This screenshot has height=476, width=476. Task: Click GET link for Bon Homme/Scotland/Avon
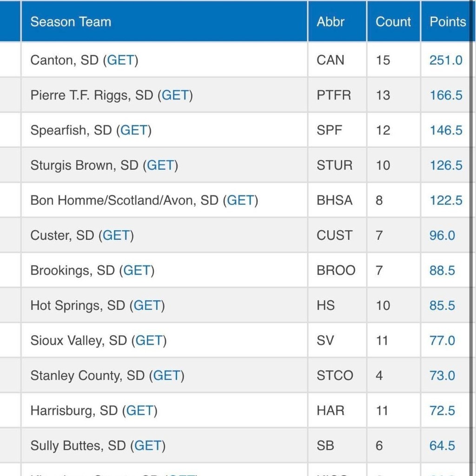point(240,200)
